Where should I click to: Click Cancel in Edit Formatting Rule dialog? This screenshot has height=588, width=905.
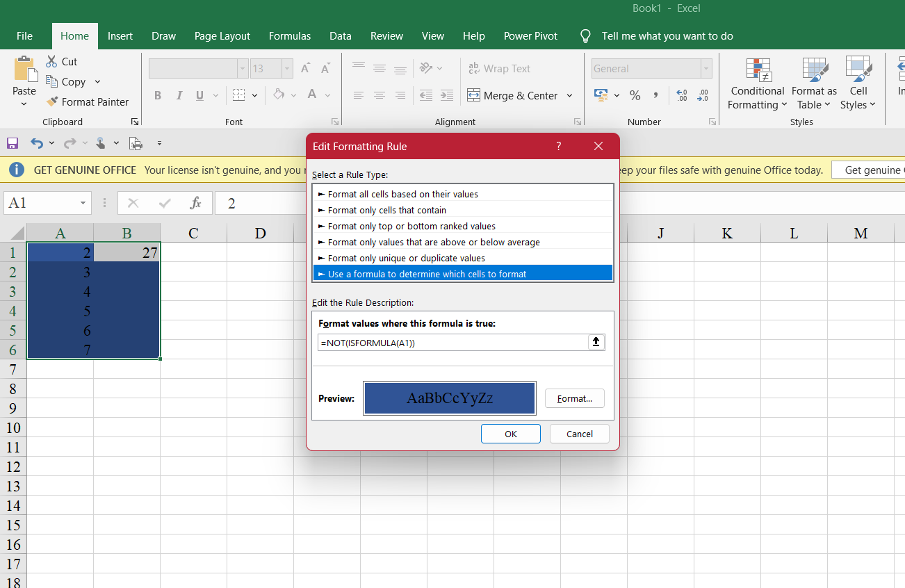(x=580, y=434)
